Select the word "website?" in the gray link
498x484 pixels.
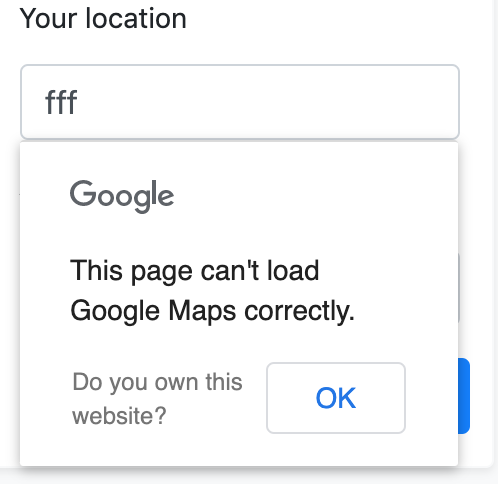119,416
